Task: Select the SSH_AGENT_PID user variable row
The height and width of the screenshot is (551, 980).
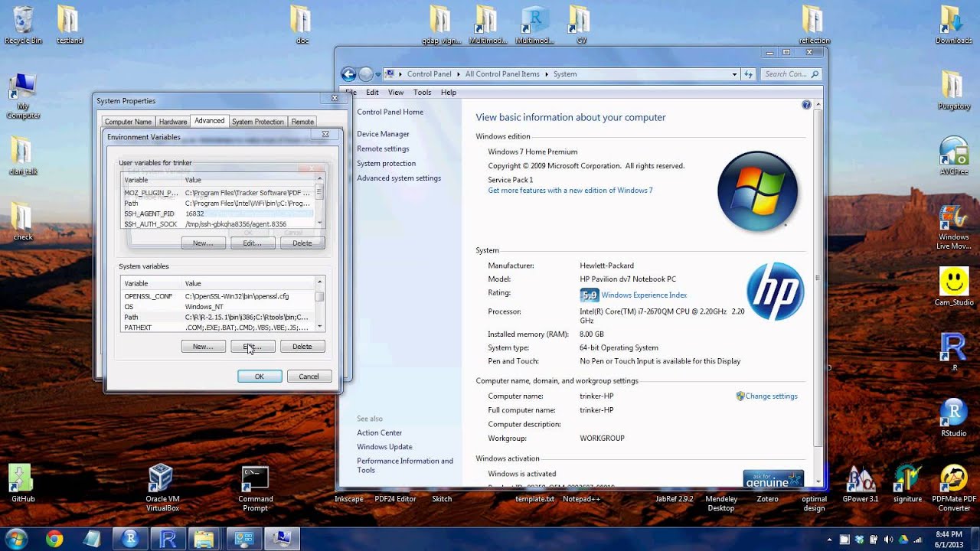Action: click(x=218, y=214)
